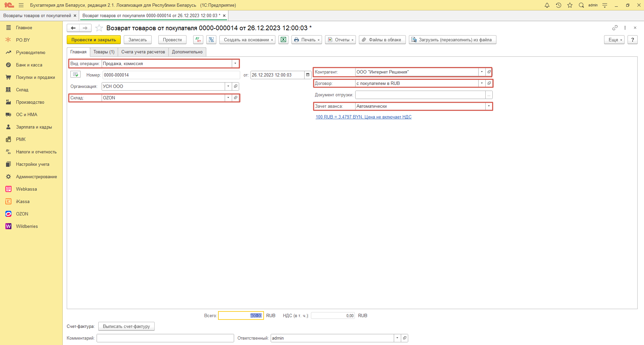The height and width of the screenshot is (345, 644).
Task: Click the document status icon near Номер
Action: [75, 75]
